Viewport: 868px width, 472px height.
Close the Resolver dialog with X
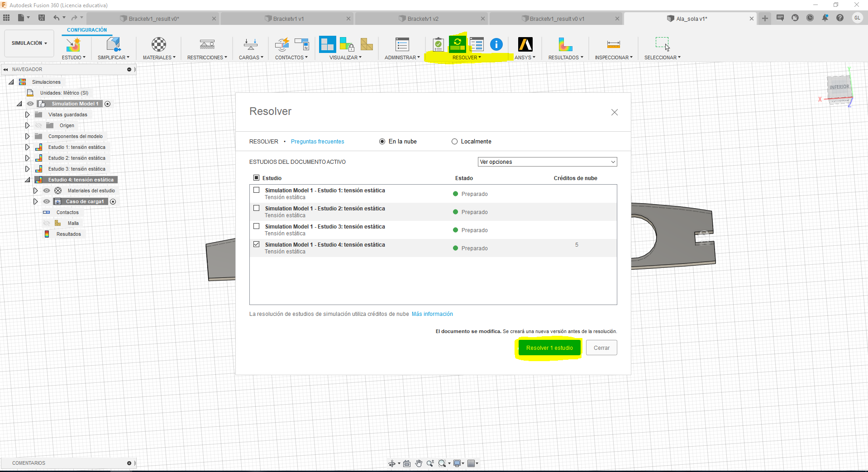click(614, 112)
